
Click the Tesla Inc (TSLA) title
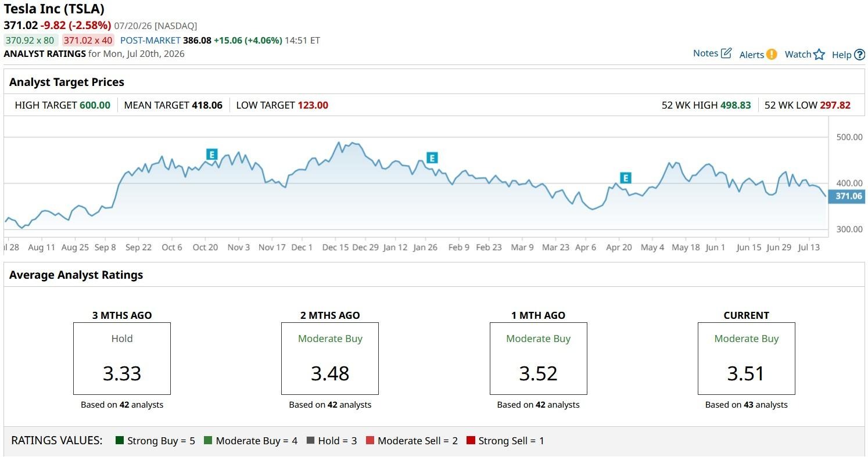coord(54,9)
